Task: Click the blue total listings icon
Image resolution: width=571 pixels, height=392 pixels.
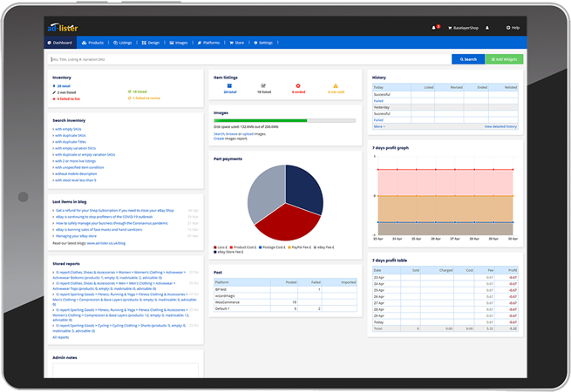Action: [229, 85]
